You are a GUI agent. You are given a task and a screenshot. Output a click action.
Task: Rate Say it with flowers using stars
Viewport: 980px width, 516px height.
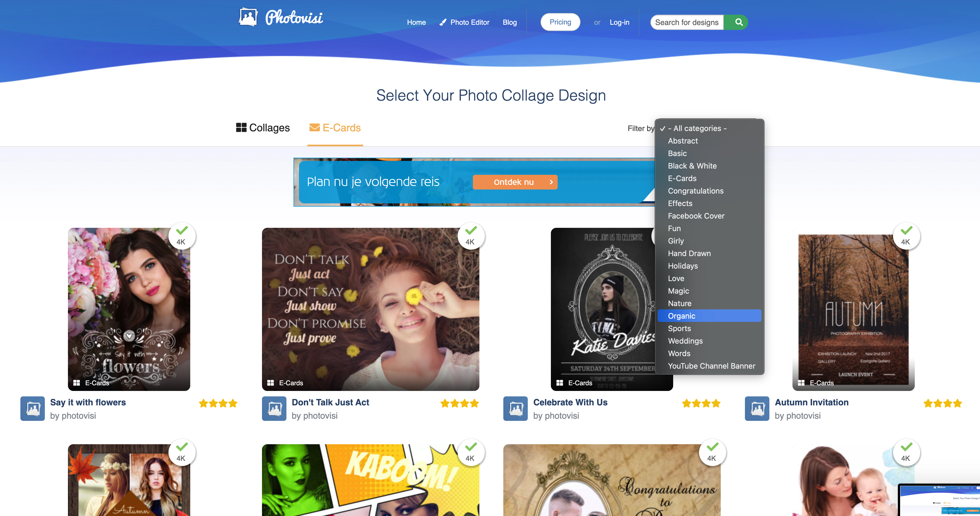[x=219, y=403]
